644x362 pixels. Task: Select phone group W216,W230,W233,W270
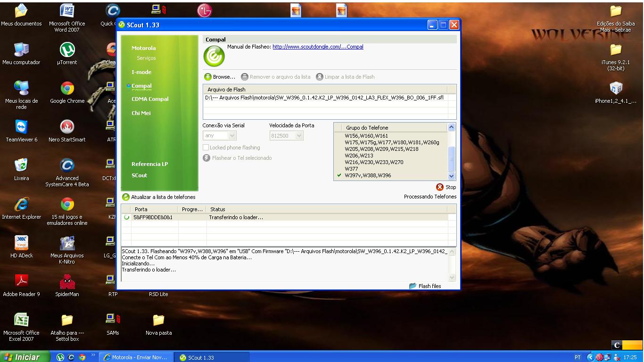(x=374, y=162)
